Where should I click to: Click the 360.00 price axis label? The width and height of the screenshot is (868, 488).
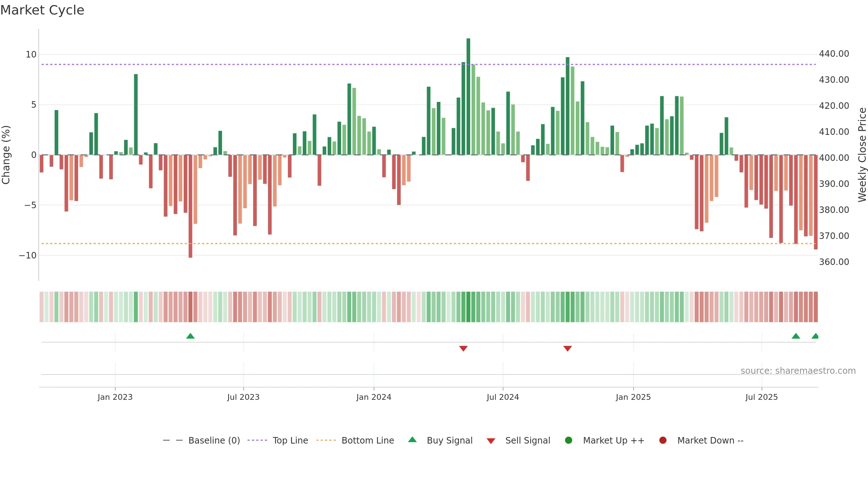coord(834,262)
